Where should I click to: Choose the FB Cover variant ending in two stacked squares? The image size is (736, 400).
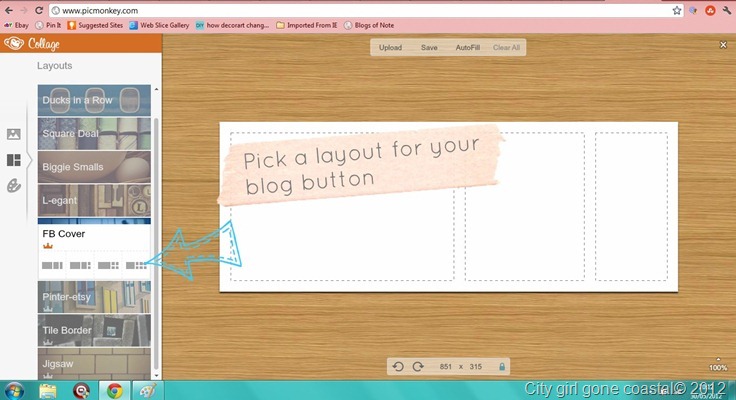(80, 265)
